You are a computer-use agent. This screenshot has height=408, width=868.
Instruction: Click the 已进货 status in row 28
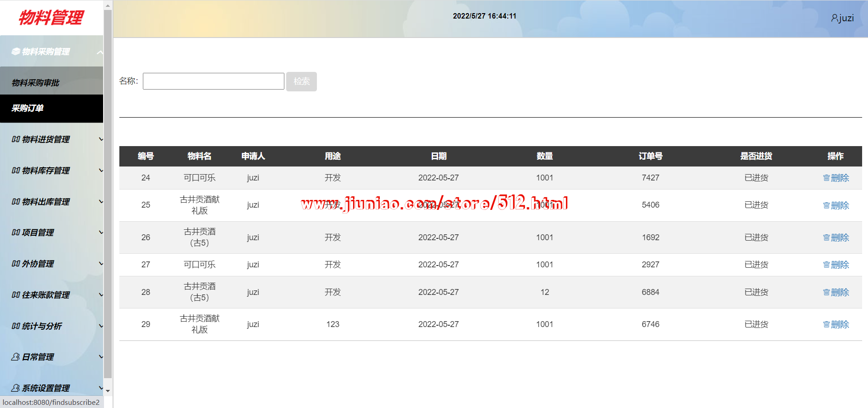point(756,292)
